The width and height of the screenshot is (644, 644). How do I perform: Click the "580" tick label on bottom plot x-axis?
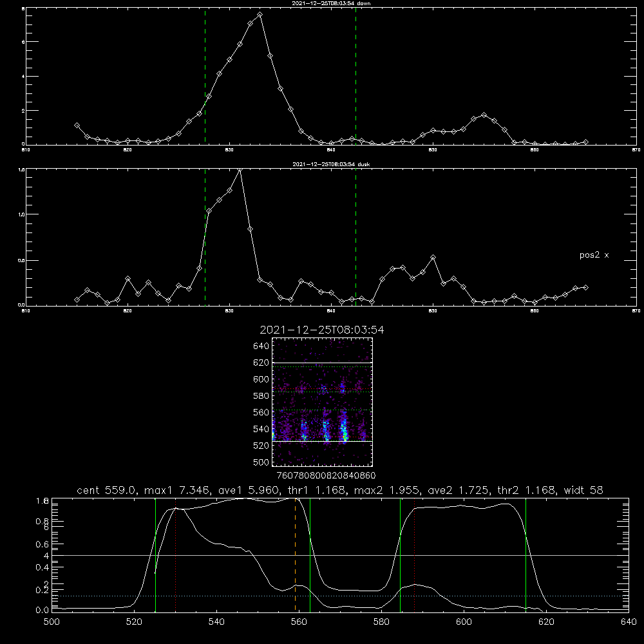point(381,622)
